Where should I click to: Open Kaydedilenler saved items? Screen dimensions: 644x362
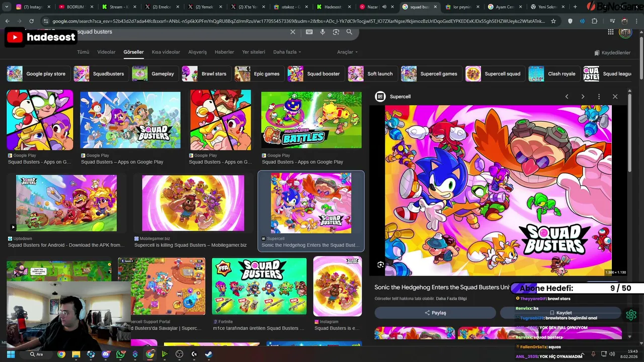(612, 53)
